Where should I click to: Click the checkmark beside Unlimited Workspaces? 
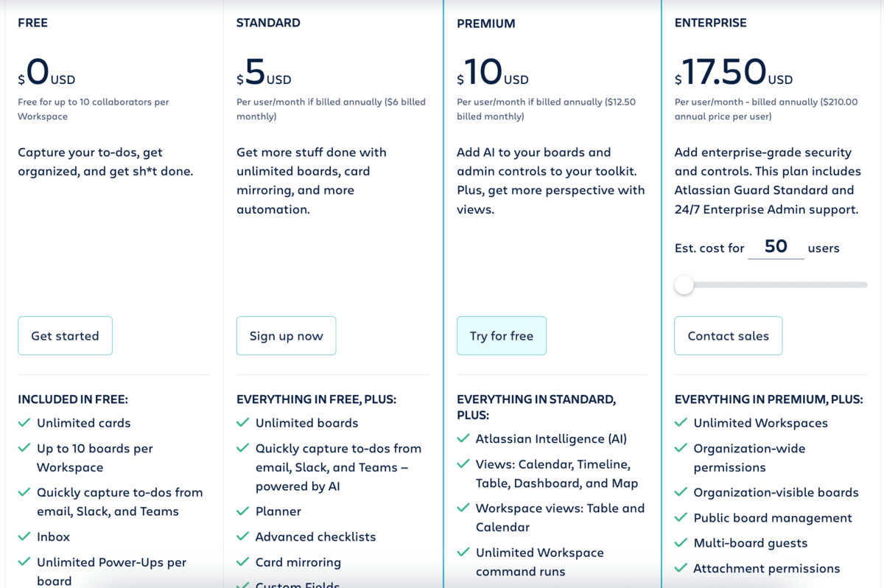click(x=681, y=423)
